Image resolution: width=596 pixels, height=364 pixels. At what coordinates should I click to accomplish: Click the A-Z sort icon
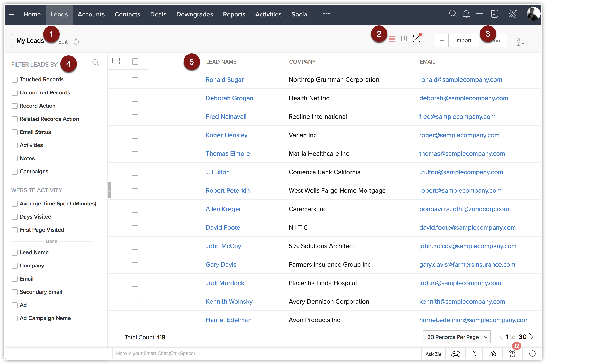click(x=520, y=42)
